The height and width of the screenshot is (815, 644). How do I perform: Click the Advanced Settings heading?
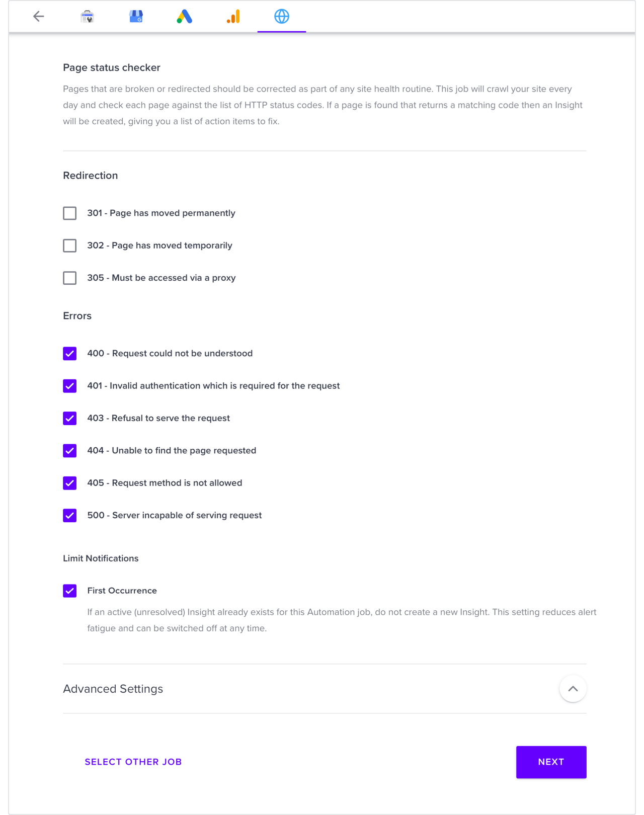click(x=113, y=689)
